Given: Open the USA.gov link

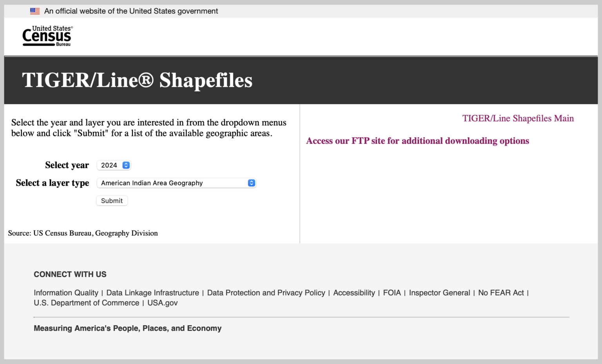Looking at the screenshot, I should tap(163, 303).
